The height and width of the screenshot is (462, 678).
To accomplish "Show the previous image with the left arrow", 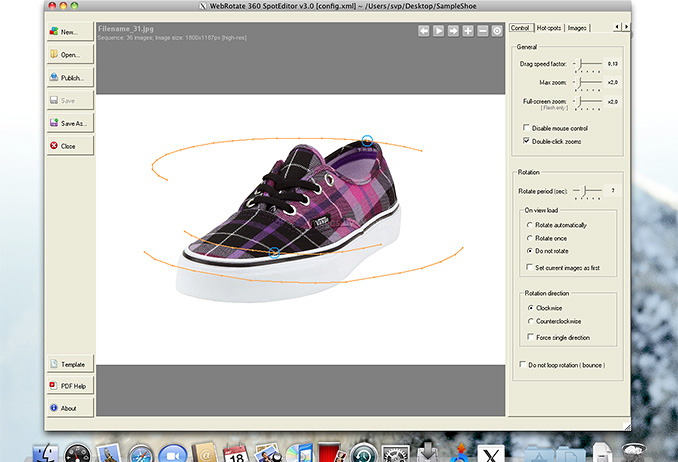I will coord(424,31).
